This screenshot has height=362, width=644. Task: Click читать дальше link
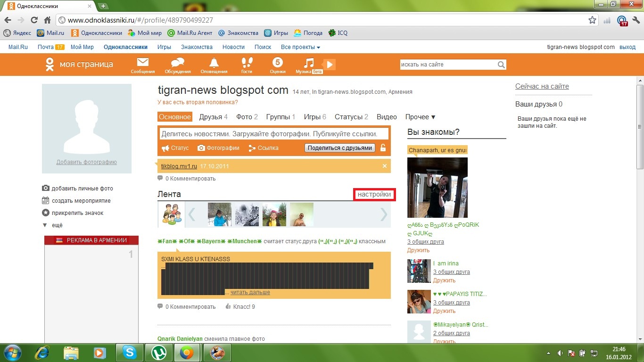250,292
